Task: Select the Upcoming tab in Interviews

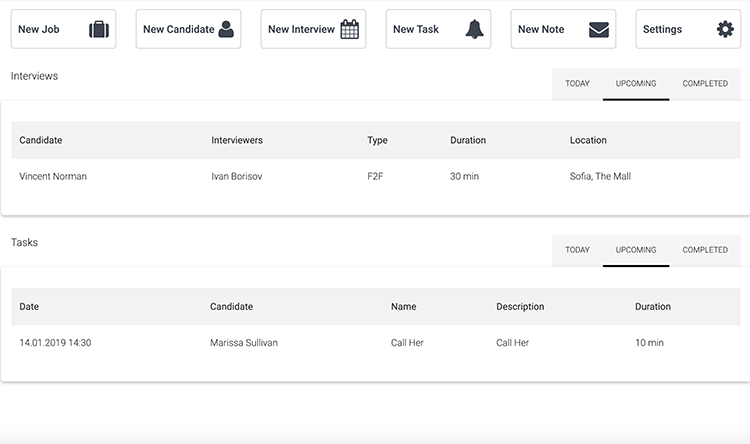Action: pos(636,84)
